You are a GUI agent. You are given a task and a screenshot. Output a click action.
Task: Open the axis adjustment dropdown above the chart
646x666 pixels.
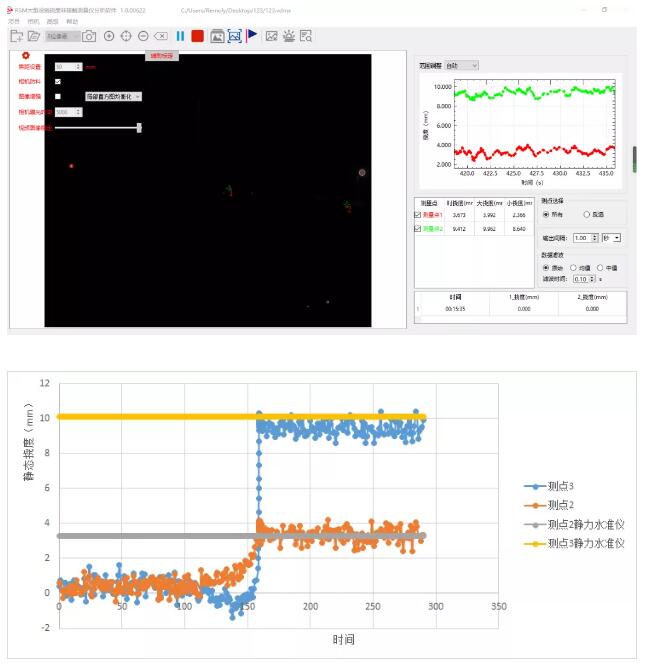462,65
